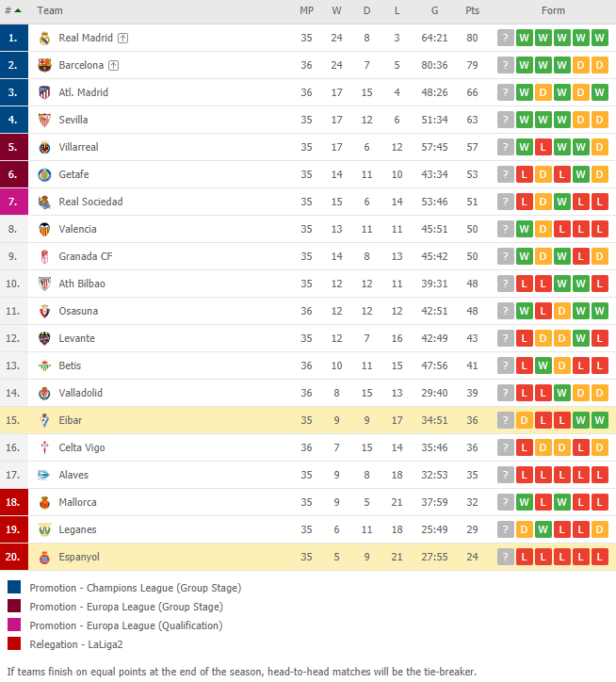This screenshot has height=682, width=616.
Task: Sort table by the # rank column
Action: point(12,11)
